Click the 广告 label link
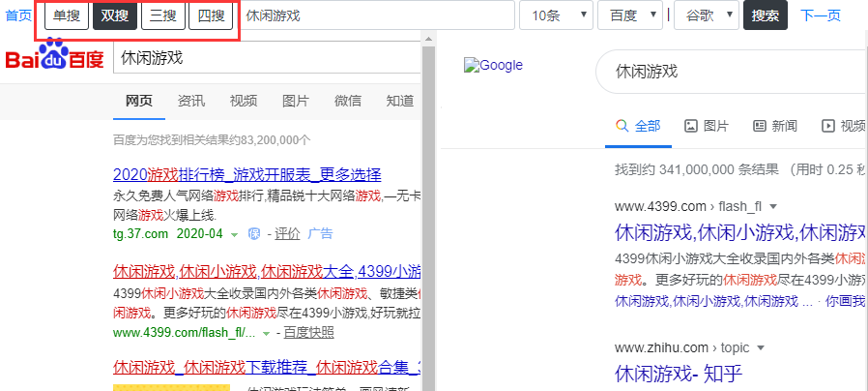868x391 pixels. [321, 234]
